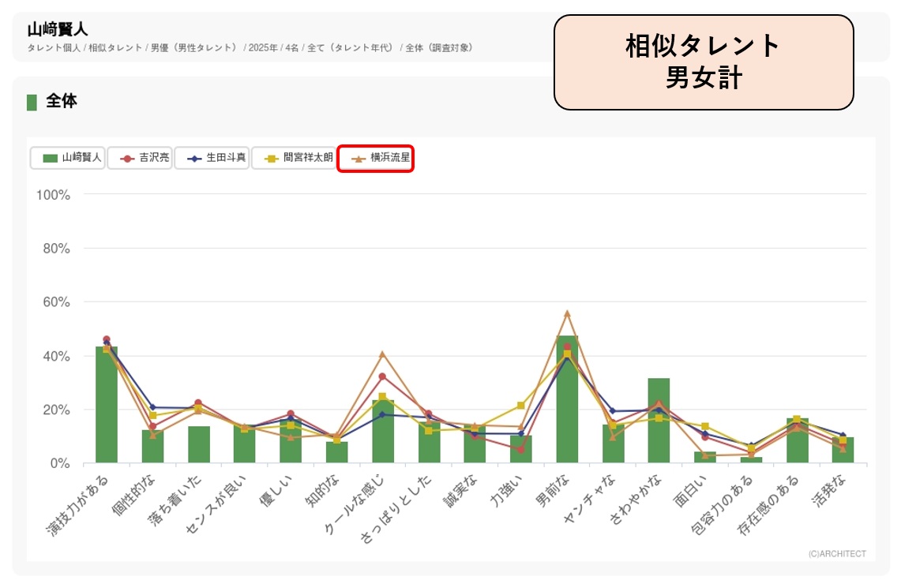Image resolution: width=901 pixels, height=588 pixels.
Task: Click the 横浜流星 triangle legend marker
Action: coord(358,159)
